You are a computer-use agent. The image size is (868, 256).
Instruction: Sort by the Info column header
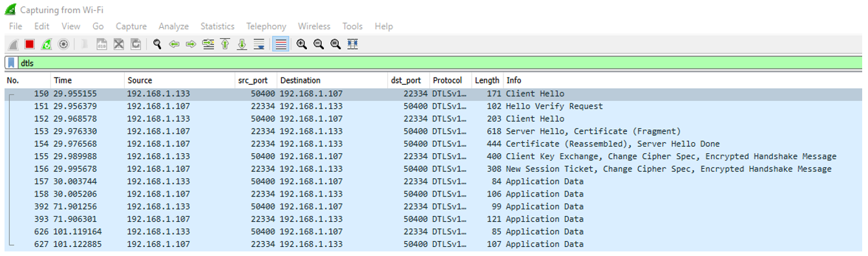pyautogui.click(x=683, y=81)
